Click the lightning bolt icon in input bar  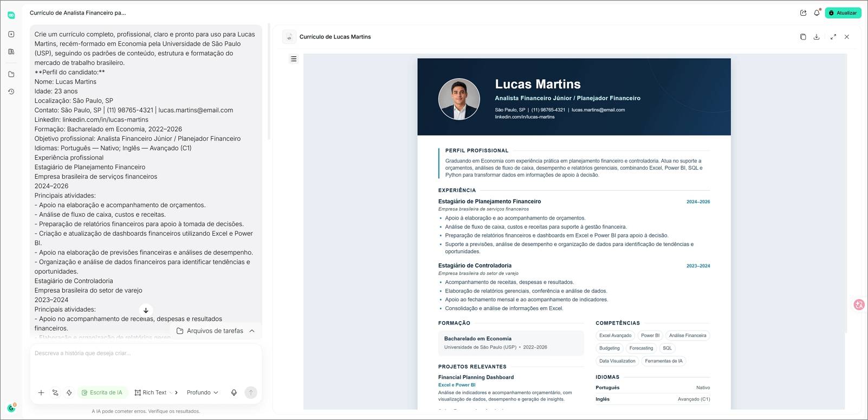tap(69, 392)
